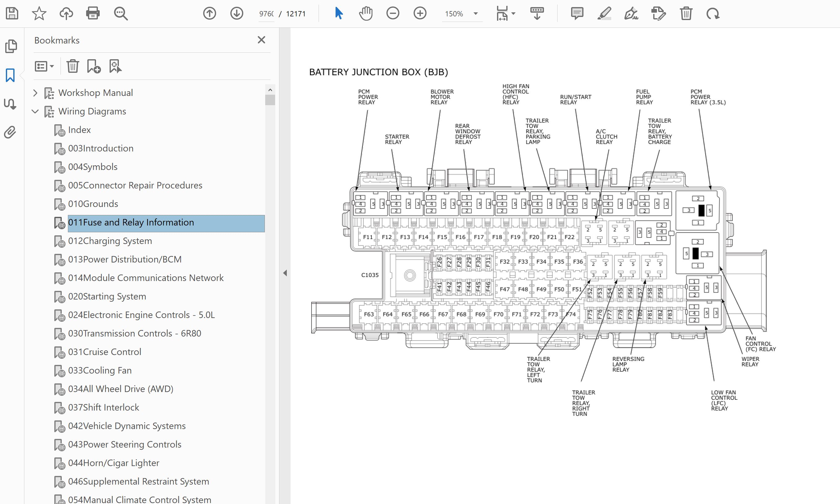
Task: Open the 033Cooling Fan bookmark
Action: (100, 370)
